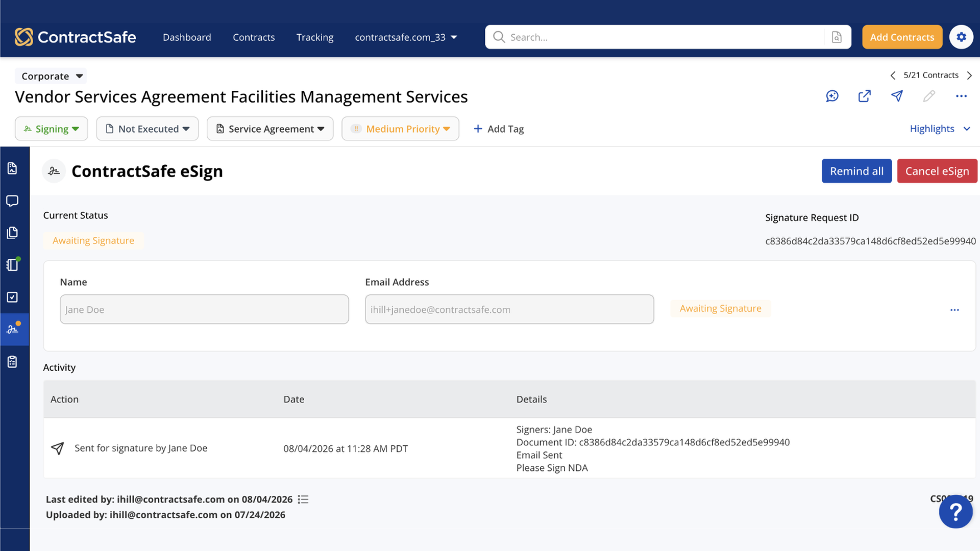Click the edit history list icon

click(303, 499)
